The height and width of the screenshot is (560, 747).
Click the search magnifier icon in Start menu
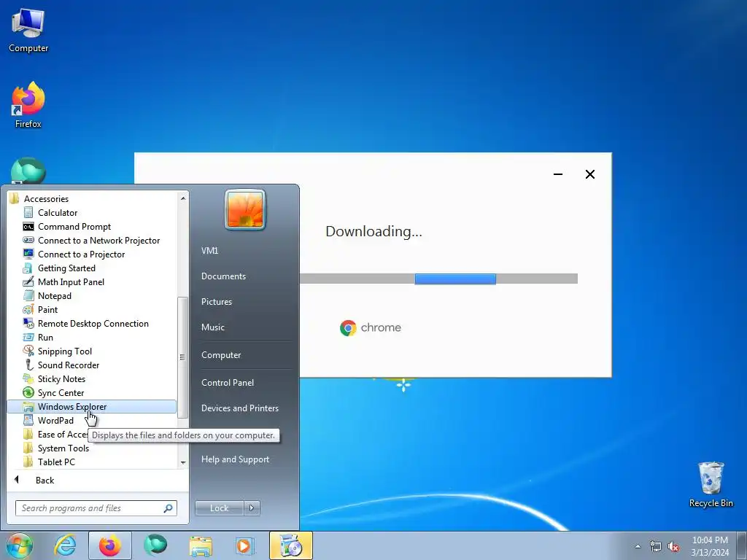169,508
